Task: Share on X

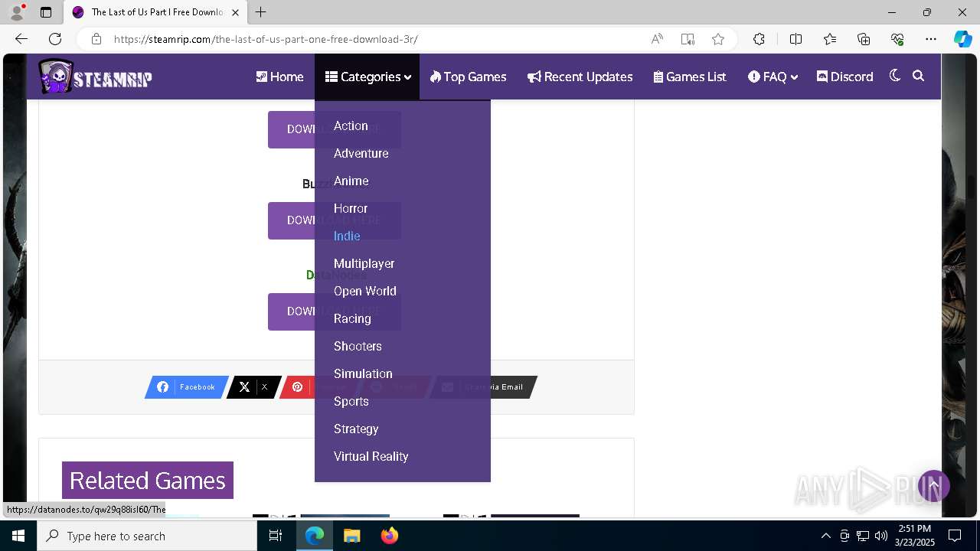Action: tap(253, 387)
